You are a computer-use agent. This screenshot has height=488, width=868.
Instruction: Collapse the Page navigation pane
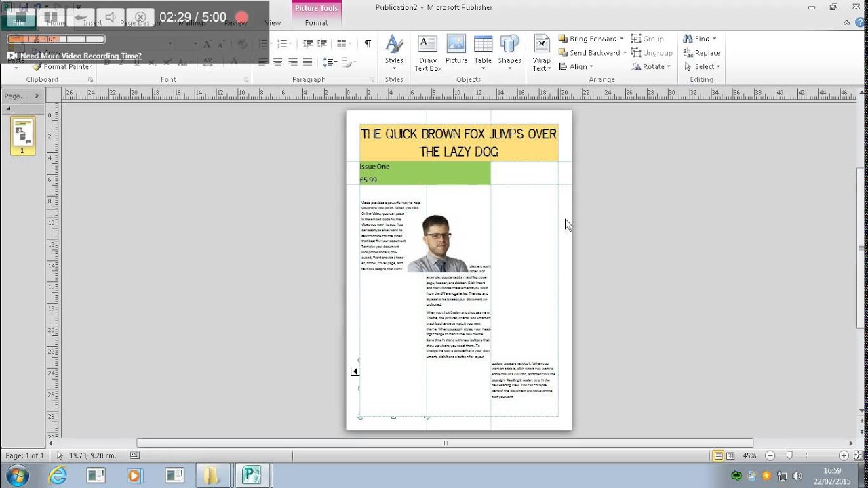[37, 96]
